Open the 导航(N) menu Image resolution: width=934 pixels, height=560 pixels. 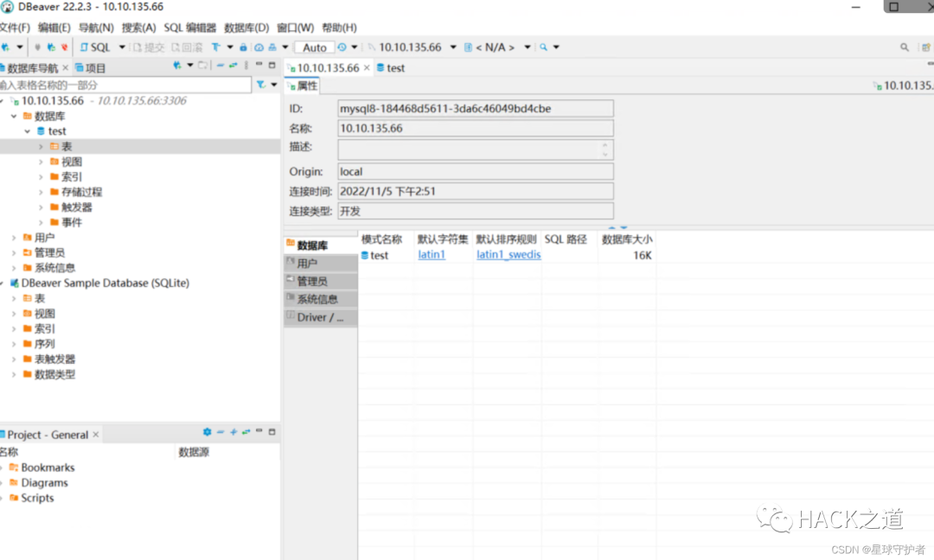pyautogui.click(x=96, y=28)
